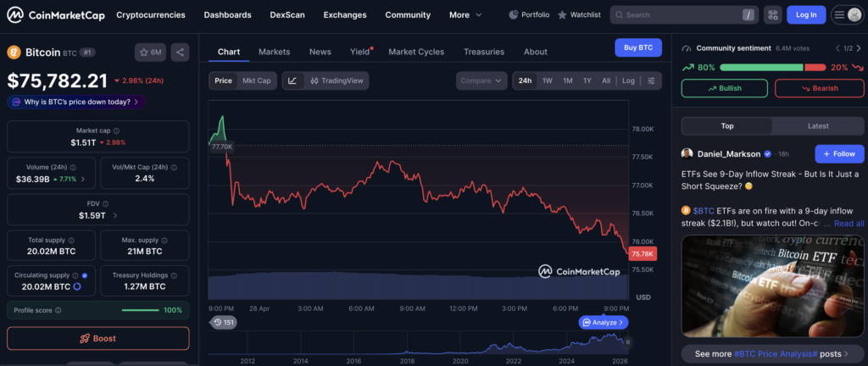The image size is (868, 366).
Task: Click the CoinMarketCap logo
Action: pos(55,15)
